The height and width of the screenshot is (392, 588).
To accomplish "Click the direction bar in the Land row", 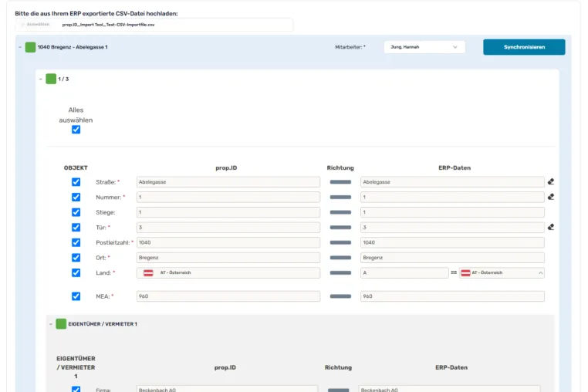I will (x=340, y=272).
